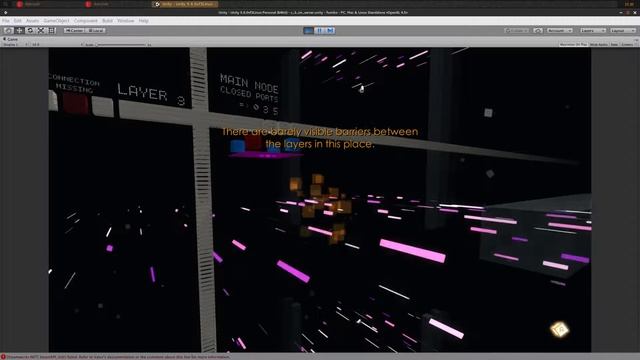Toggle Maximize On Play
This screenshot has width=640, height=360.
[x=573, y=44]
